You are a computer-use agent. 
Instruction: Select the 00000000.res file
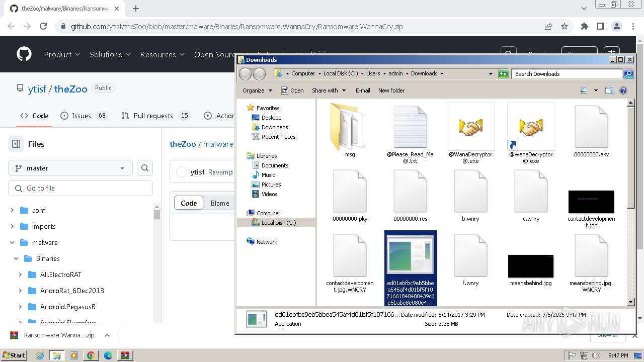(x=410, y=192)
